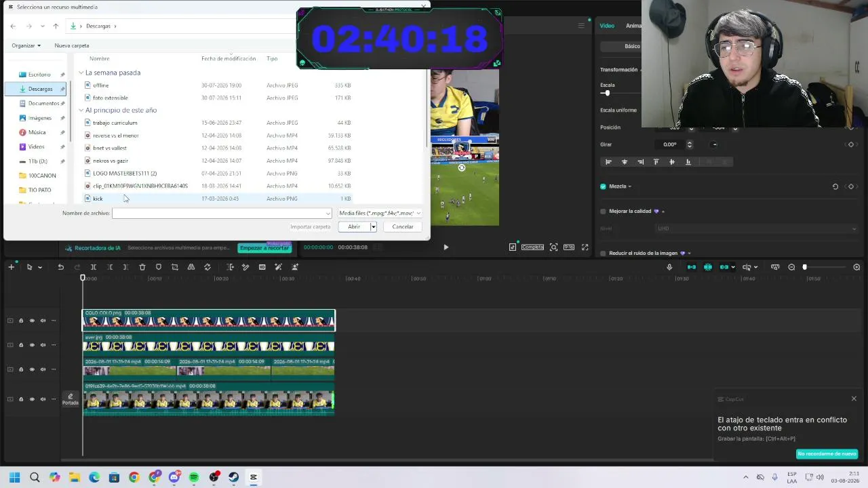This screenshot has height=488, width=868.
Task: Toggle the Mezcla checkbox
Action: point(603,186)
